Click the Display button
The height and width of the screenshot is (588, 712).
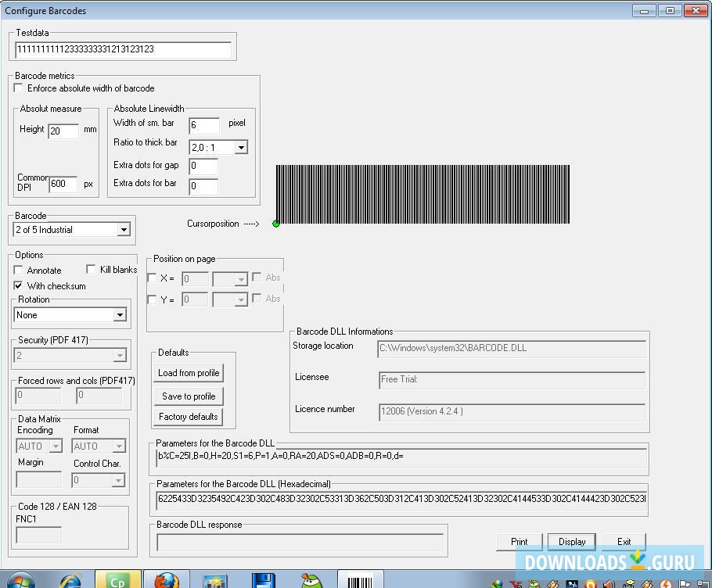(x=571, y=541)
